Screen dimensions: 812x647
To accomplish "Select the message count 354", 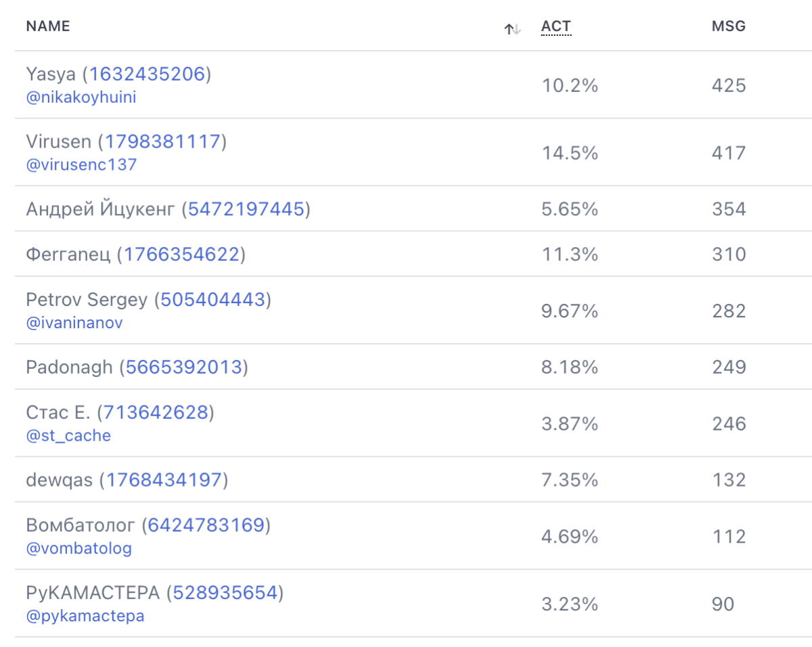I will point(729,209).
